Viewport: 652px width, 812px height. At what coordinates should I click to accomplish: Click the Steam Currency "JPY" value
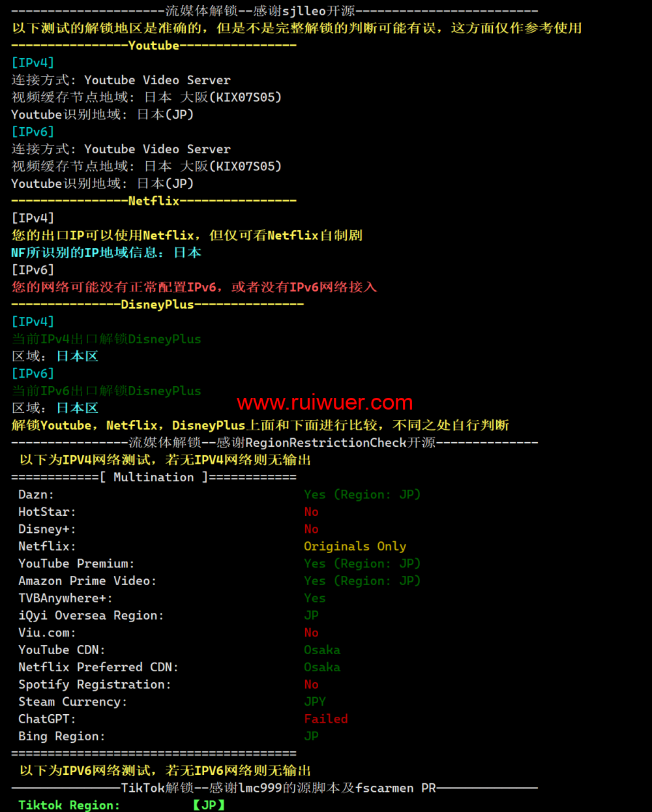tap(315, 702)
